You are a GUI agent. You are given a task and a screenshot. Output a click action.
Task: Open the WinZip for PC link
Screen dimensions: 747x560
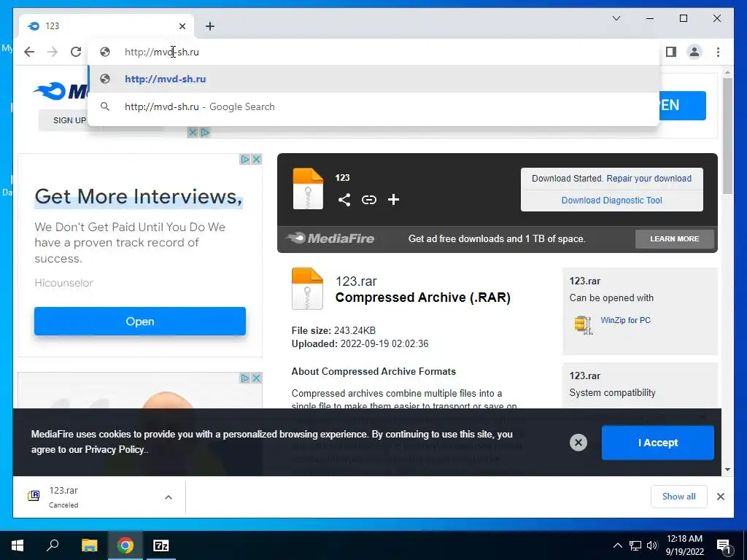625,321
